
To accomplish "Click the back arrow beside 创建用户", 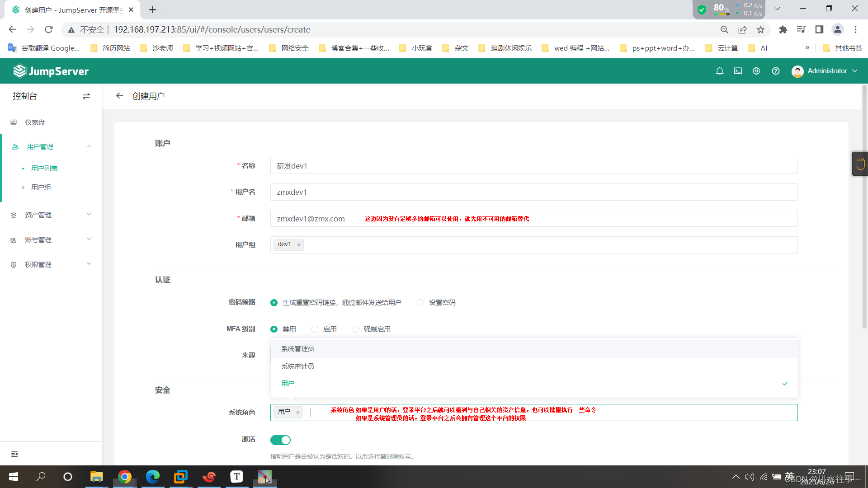I will click(119, 96).
